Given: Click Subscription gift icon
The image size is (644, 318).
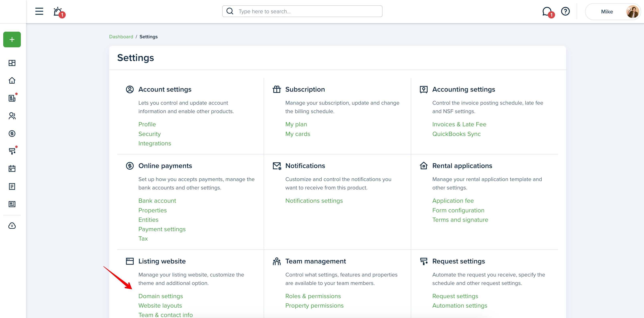Looking at the screenshot, I should (277, 89).
